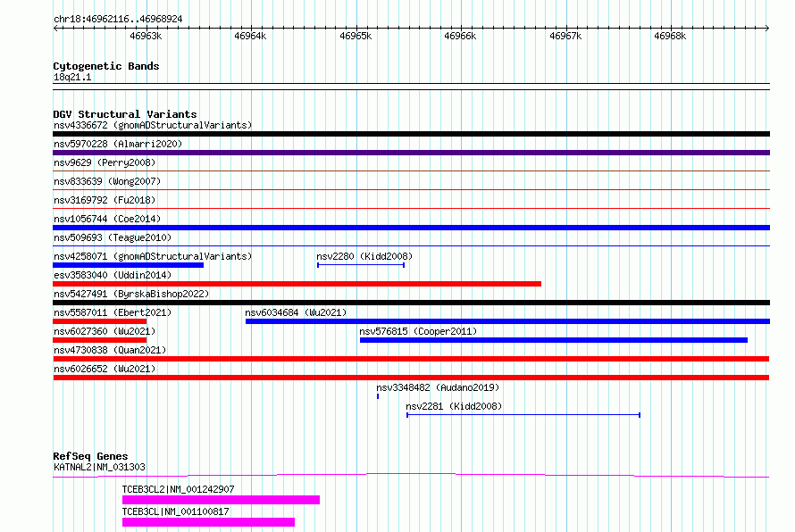
Task: Open the nsv5427491 (ByrskaBishop2022) label
Action: [131, 294]
